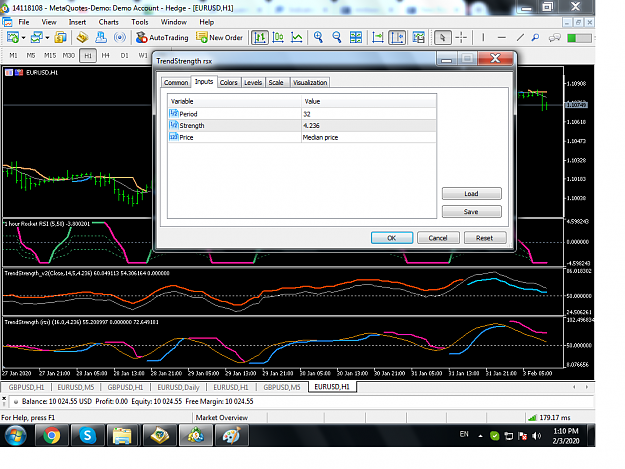
Task: Open the Windows Start button
Action: tap(16, 435)
